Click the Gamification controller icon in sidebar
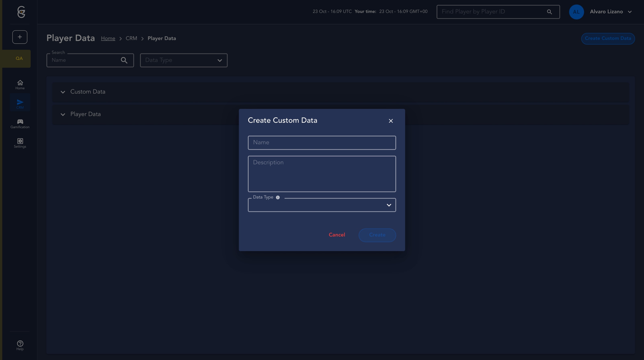This screenshot has width=644, height=360. tap(20, 122)
